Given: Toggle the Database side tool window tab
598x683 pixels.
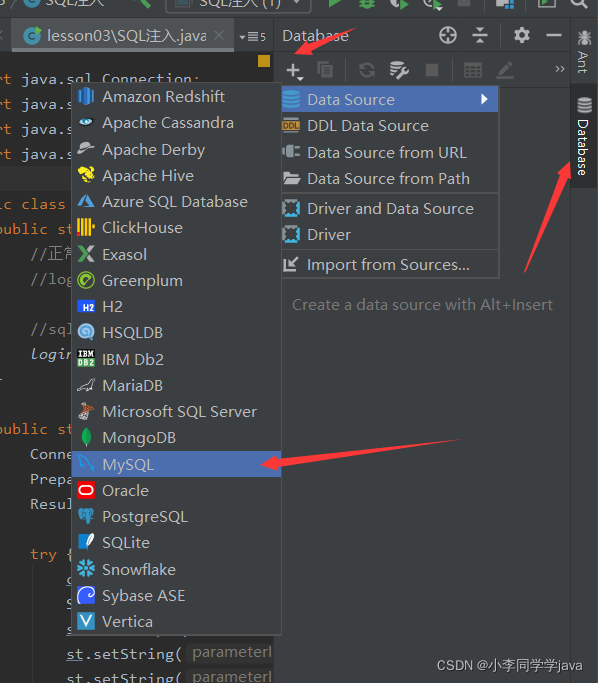Looking at the screenshot, I should pyautogui.click(x=584, y=136).
